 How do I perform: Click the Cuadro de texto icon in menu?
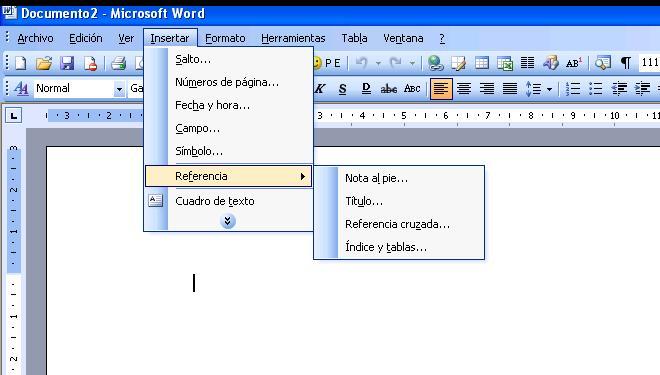tap(155, 200)
